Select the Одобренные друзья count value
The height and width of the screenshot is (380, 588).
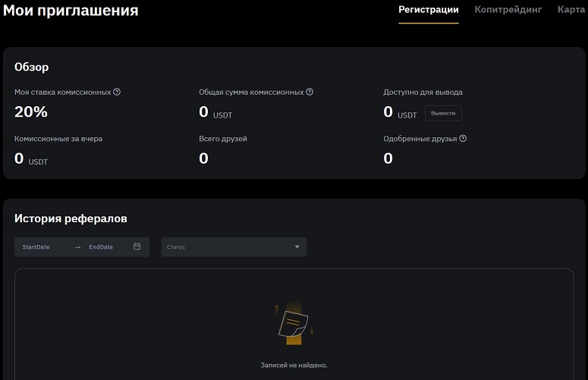click(x=388, y=159)
